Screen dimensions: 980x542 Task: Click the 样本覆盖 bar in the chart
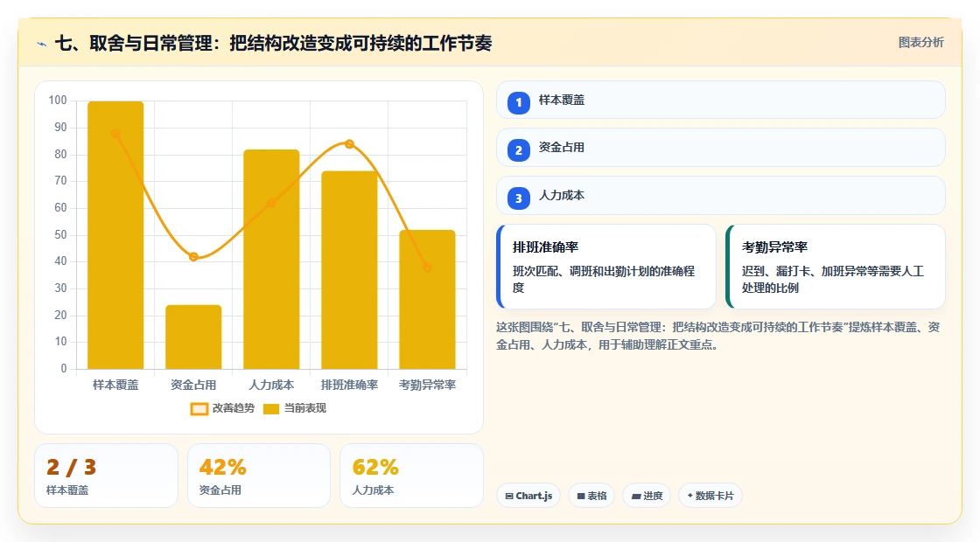[115, 235]
